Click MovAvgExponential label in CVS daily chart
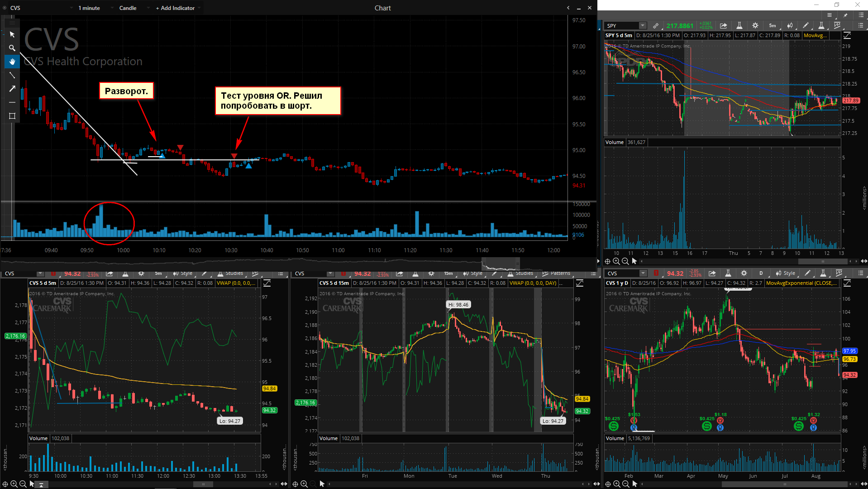 (x=802, y=283)
